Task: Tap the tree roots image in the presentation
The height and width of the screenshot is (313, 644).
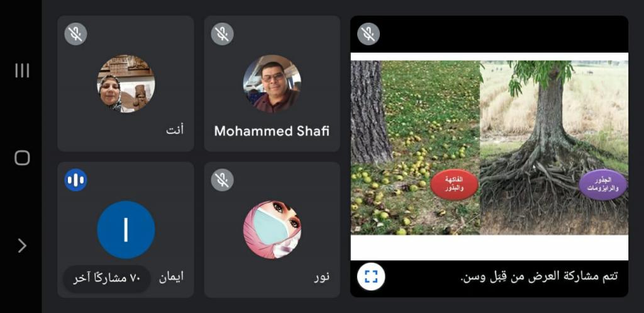Action: (554, 147)
